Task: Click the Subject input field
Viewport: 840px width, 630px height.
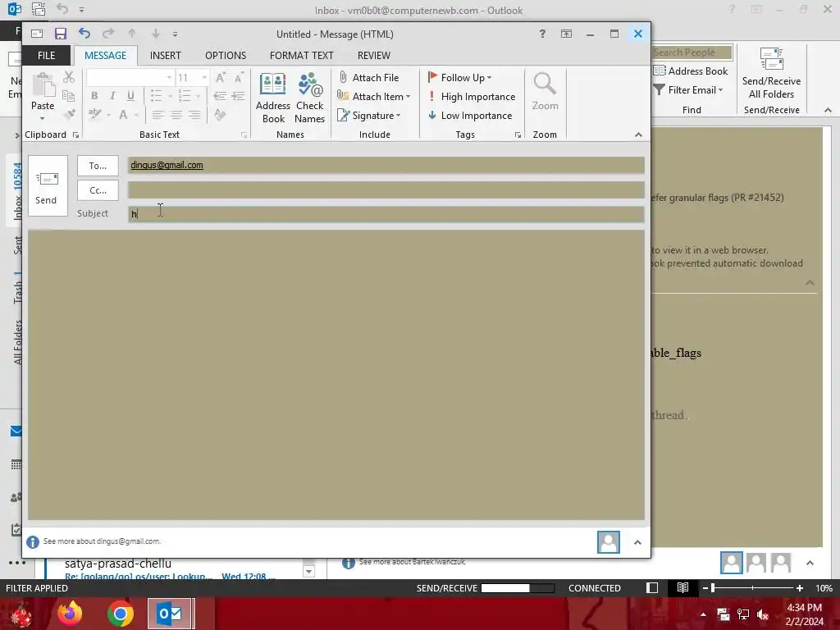Action: (x=386, y=214)
